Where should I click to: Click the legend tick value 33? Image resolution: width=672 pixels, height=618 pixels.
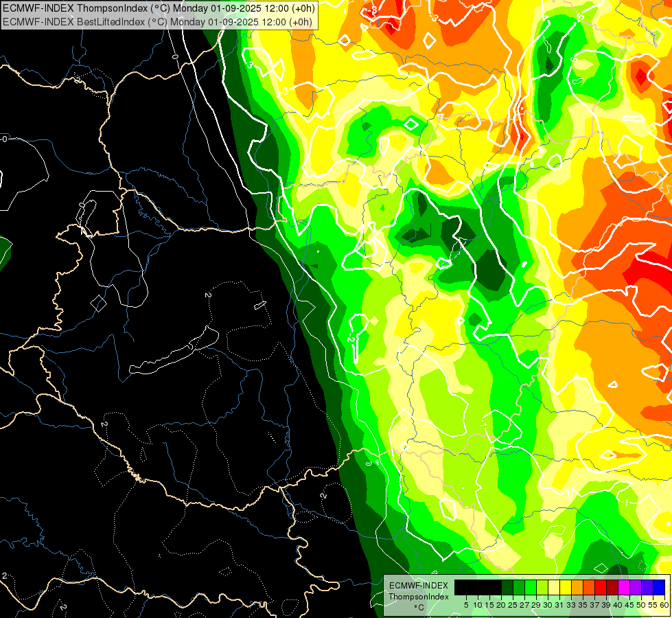coord(571,605)
